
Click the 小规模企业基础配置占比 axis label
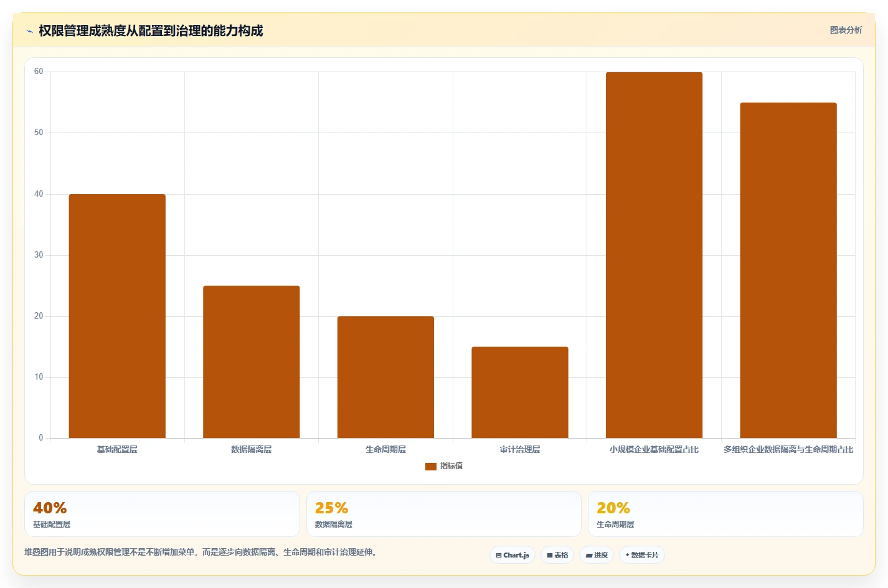[x=654, y=449]
